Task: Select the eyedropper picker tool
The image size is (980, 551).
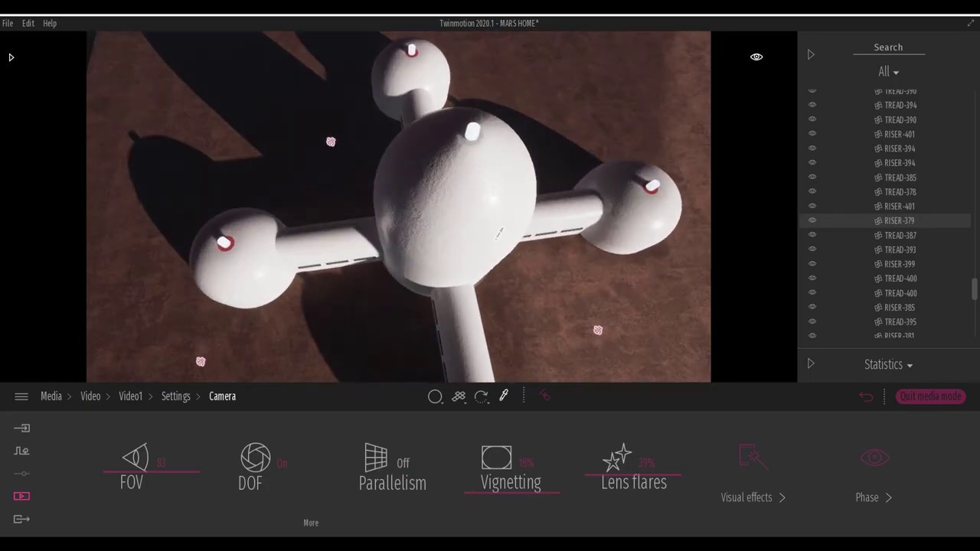Action: point(504,396)
